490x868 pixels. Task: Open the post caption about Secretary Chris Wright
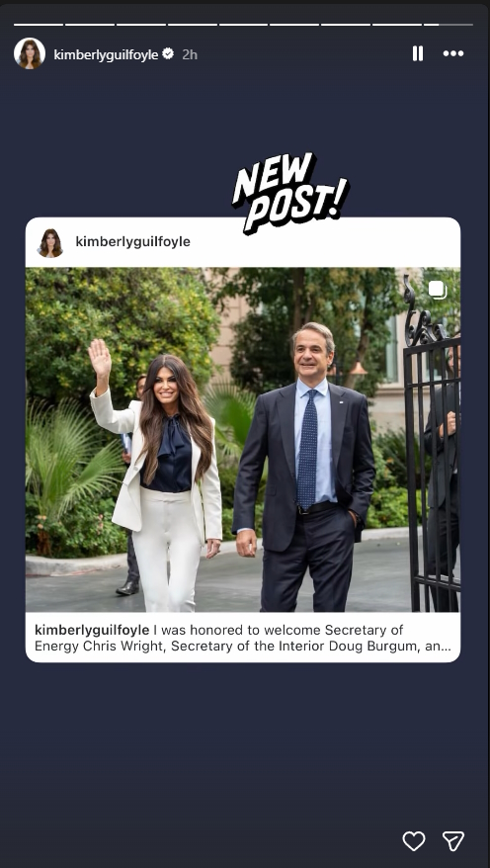[243, 638]
